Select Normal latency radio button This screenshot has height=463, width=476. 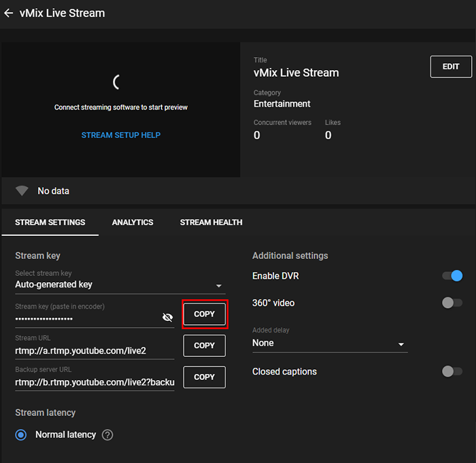point(22,434)
